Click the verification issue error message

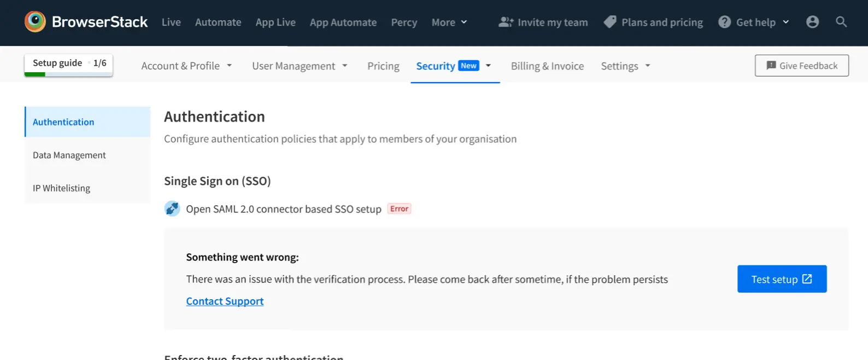(427, 279)
